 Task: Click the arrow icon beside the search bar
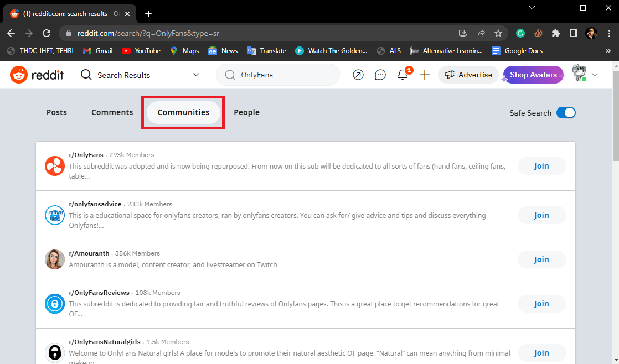coord(358,74)
